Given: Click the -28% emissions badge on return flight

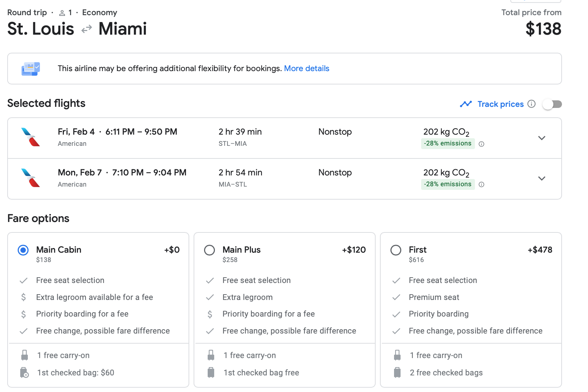Looking at the screenshot, I should pos(448,184).
